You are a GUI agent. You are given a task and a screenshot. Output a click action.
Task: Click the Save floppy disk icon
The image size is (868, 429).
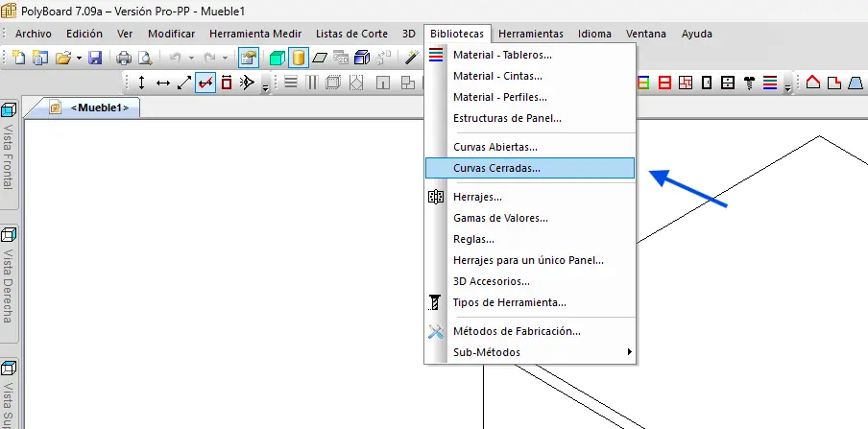[95, 58]
